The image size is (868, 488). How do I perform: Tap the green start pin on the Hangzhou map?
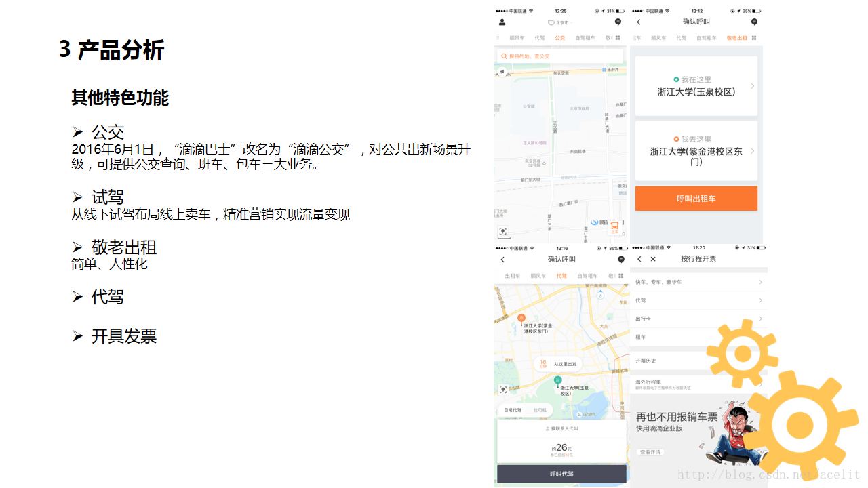tap(558, 380)
